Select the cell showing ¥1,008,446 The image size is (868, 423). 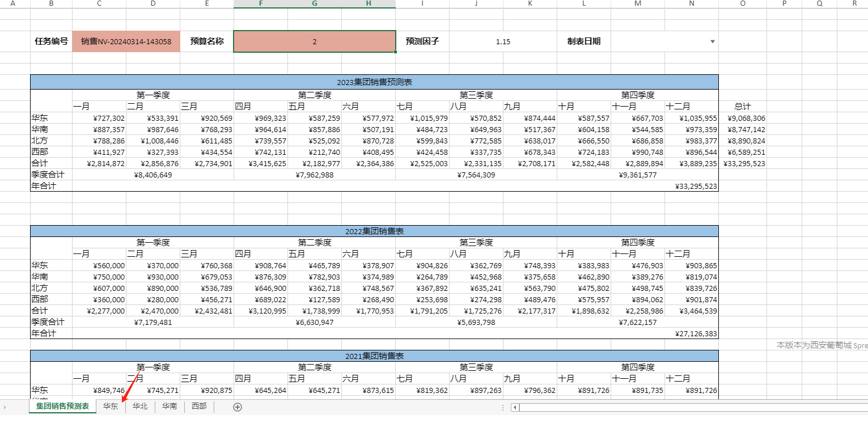coord(153,141)
